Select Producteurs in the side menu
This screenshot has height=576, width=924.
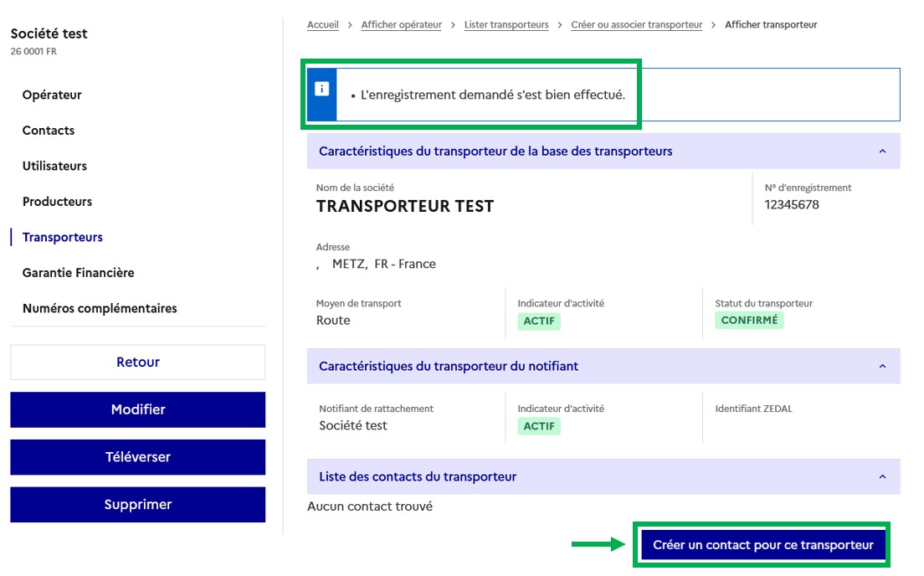coord(57,202)
